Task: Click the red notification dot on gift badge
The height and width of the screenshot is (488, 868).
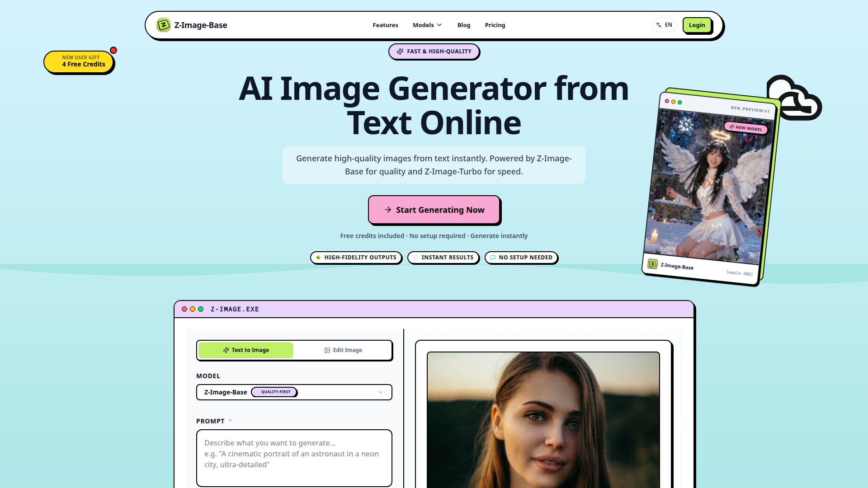Action: 113,50
